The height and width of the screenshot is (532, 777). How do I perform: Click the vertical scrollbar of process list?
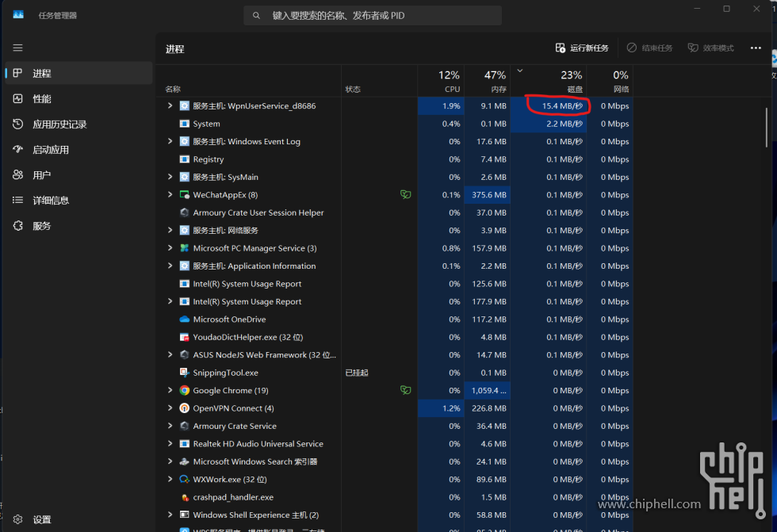pos(766,128)
